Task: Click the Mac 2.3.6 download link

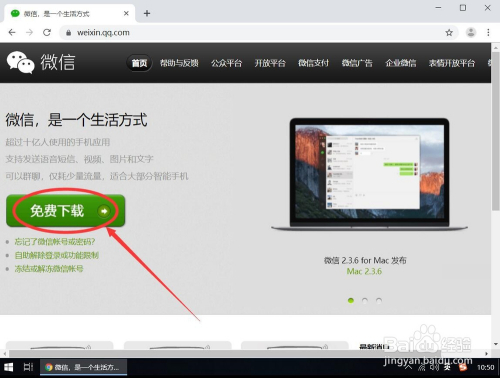Action: (364, 271)
